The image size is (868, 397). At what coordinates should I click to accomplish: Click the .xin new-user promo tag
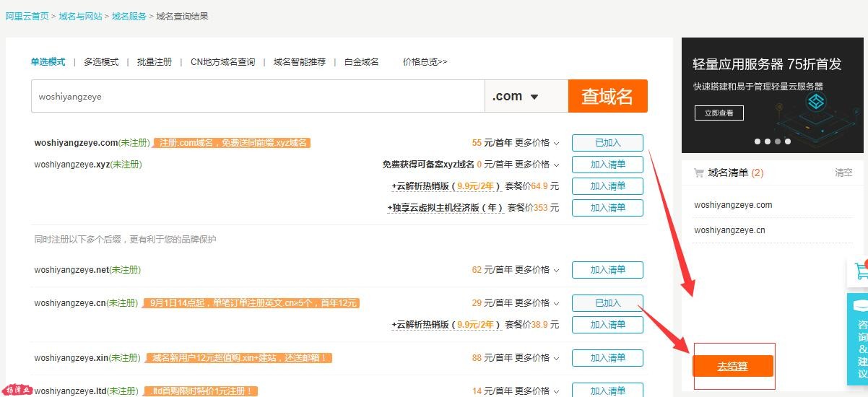tap(238, 358)
